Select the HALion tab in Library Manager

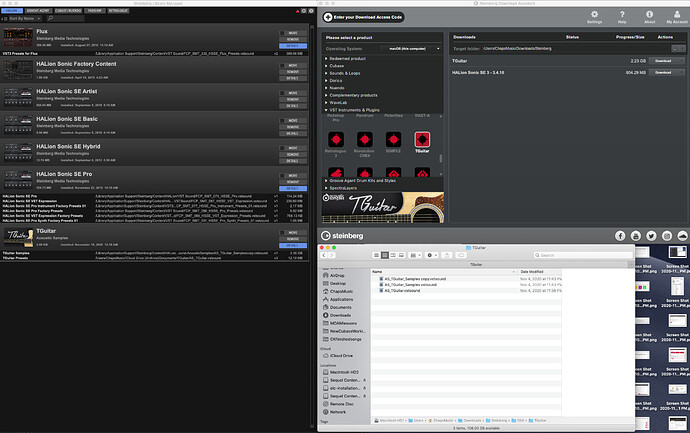[12, 11]
